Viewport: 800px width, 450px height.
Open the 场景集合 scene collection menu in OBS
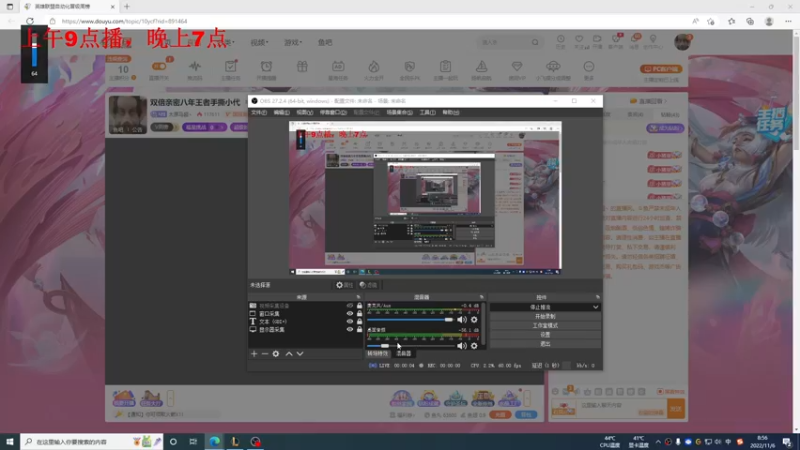(399, 112)
